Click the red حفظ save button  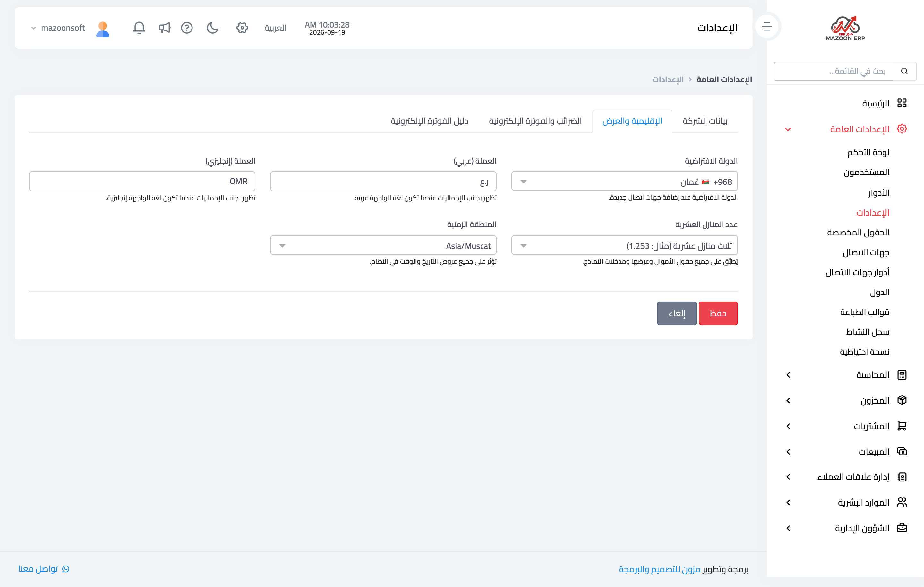[x=718, y=313]
